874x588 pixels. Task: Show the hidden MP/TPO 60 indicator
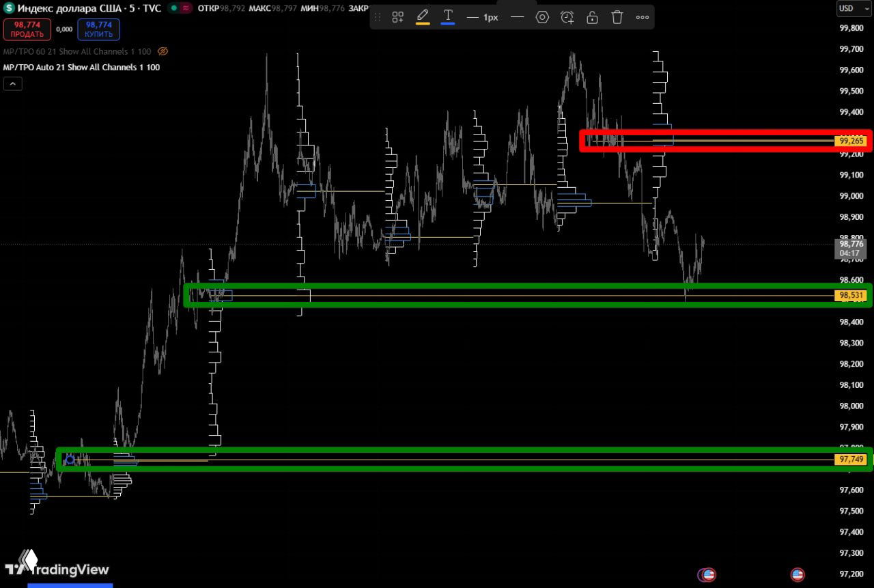pos(163,51)
